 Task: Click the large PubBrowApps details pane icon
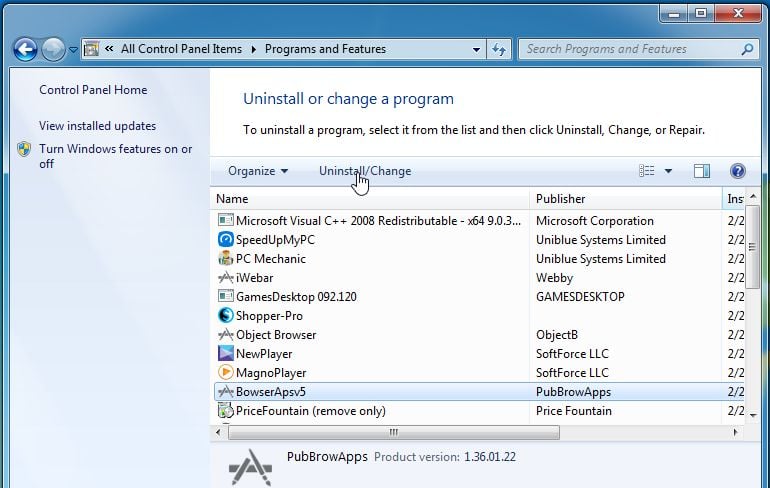point(250,467)
